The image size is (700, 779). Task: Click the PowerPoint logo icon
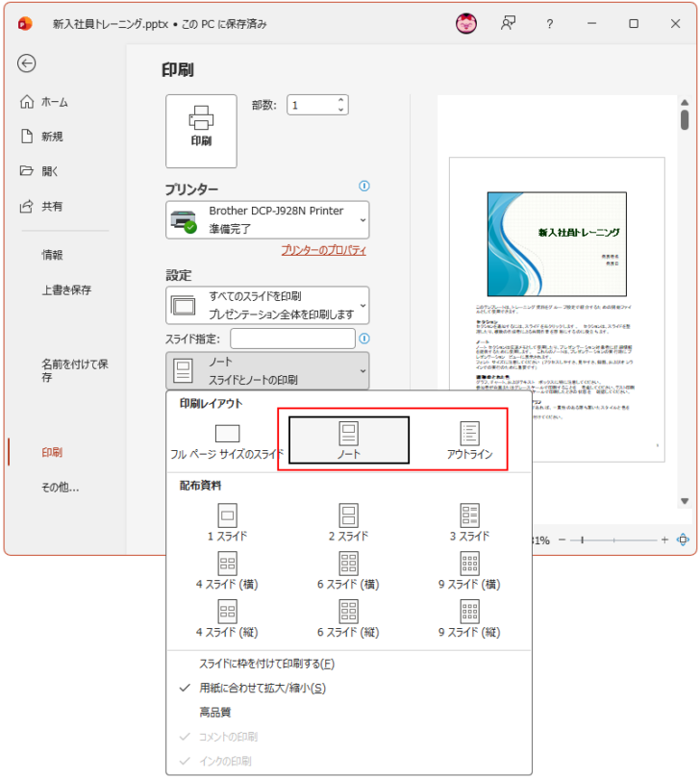point(25,24)
